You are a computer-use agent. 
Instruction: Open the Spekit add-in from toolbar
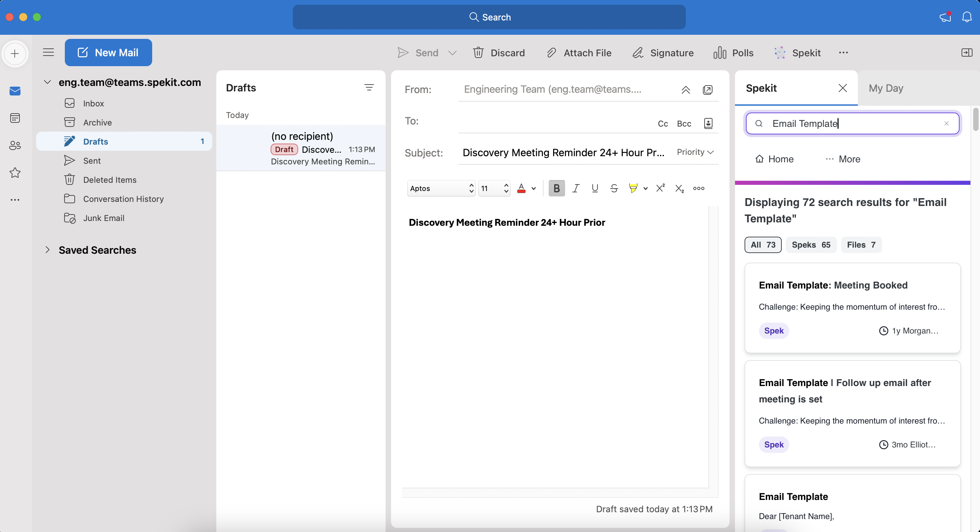pos(797,53)
